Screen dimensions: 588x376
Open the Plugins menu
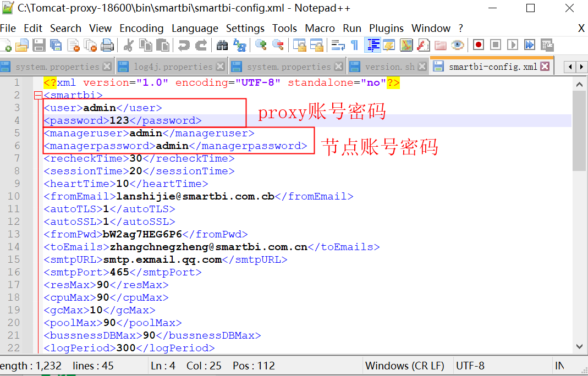pos(386,29)
